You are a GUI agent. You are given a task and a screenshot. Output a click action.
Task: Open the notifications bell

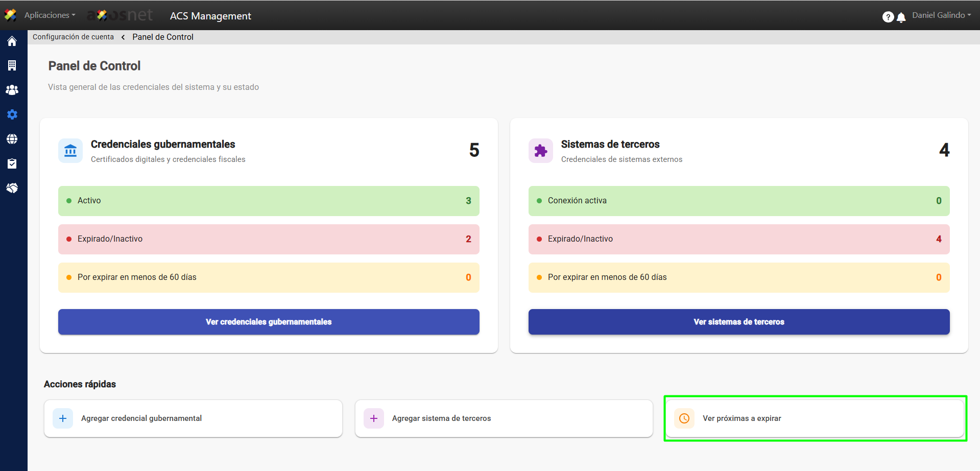901,17
